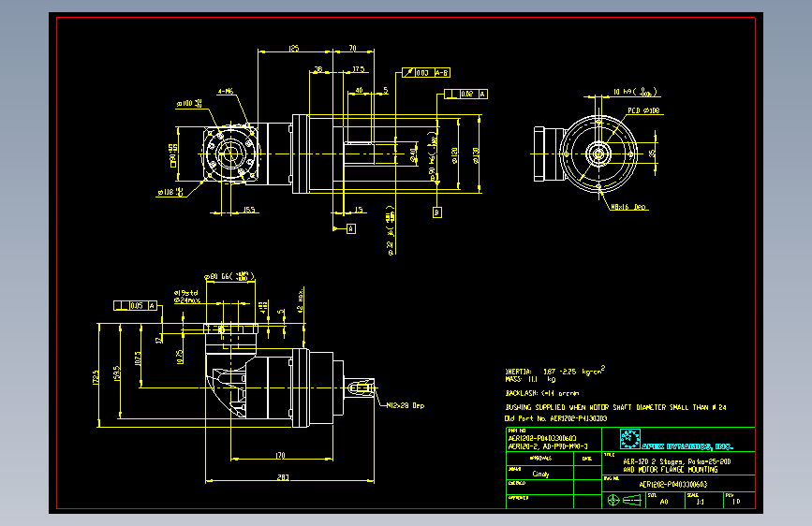Click the "10 h9" keyway dimension

click(635, 92)
